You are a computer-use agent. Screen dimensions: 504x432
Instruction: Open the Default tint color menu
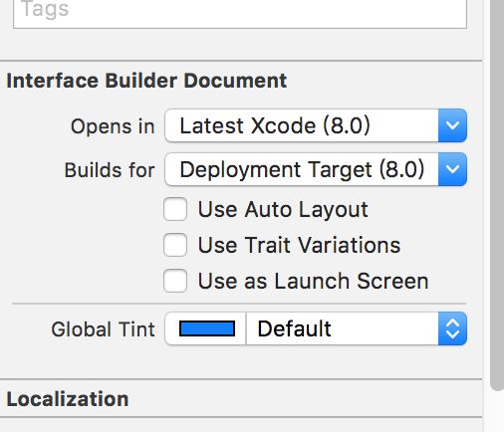[357, 328]
